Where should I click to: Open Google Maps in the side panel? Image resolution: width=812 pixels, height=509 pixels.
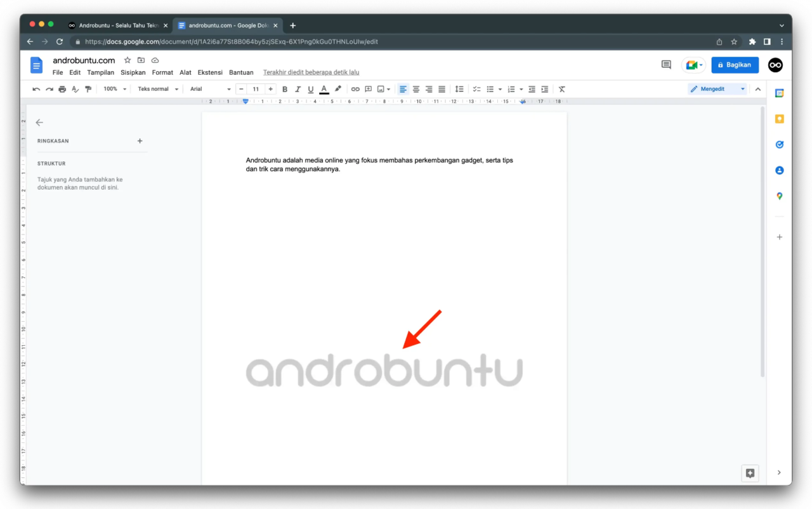pos(780,196)
